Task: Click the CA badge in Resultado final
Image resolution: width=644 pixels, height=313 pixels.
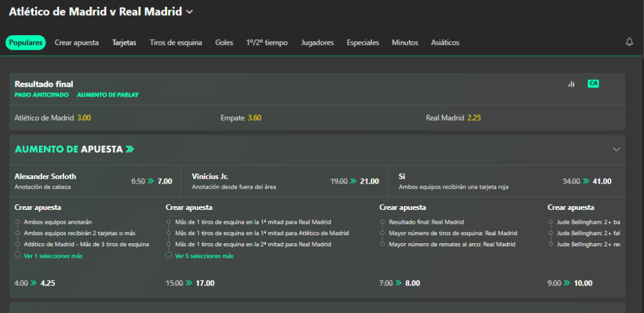Action: 593,84
